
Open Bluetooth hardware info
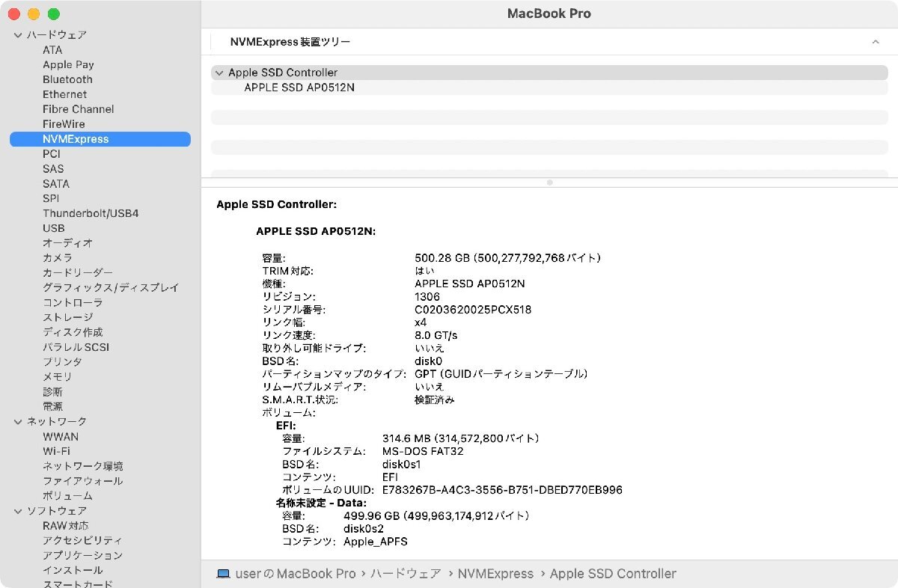pos(67,79)
